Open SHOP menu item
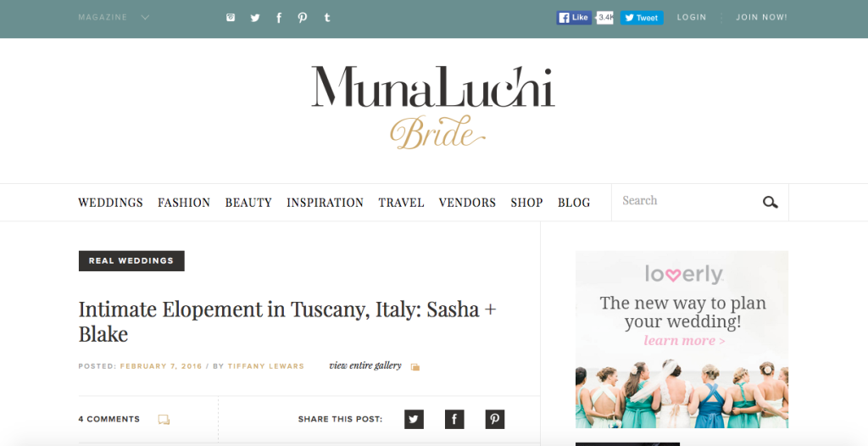Screen dimensions: 868x446 (526, 203)
